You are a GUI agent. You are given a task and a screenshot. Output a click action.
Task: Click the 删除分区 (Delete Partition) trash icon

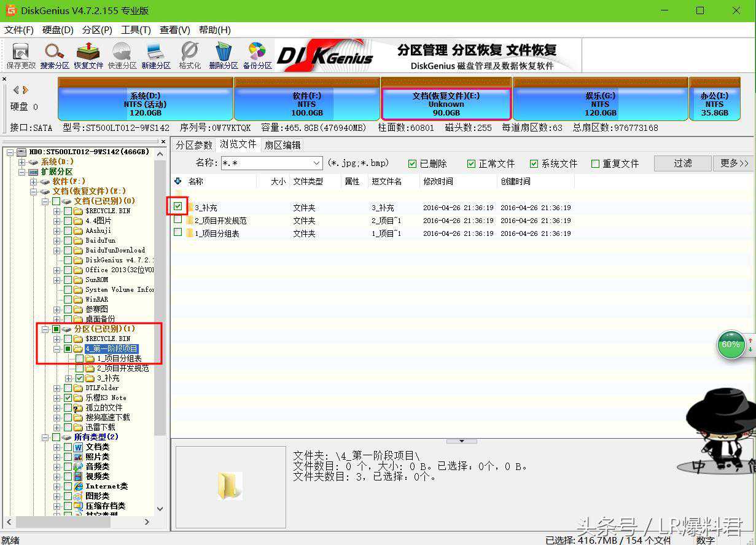click(223, 55)
